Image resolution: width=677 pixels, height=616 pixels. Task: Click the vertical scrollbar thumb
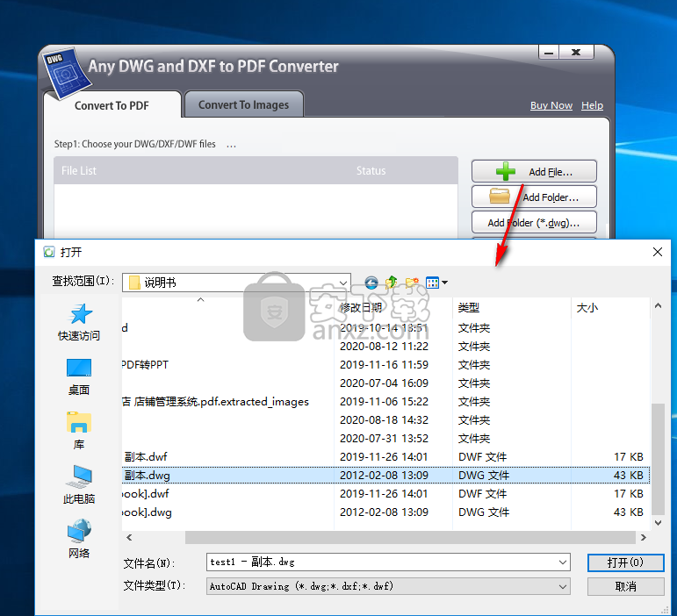pos(658,459)
